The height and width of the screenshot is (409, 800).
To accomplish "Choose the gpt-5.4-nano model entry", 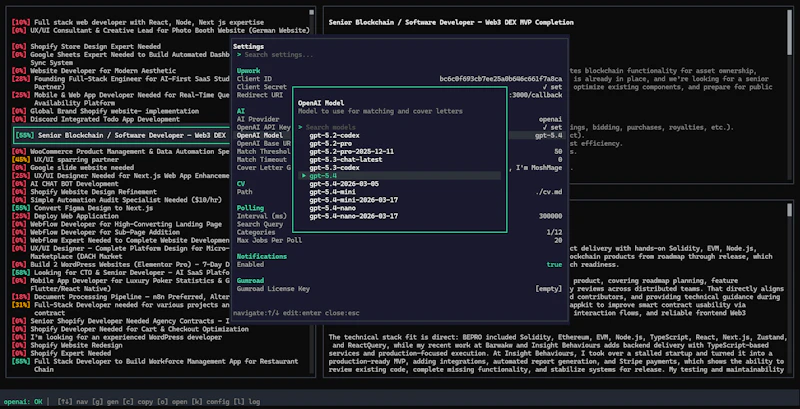I will point(332,209).
